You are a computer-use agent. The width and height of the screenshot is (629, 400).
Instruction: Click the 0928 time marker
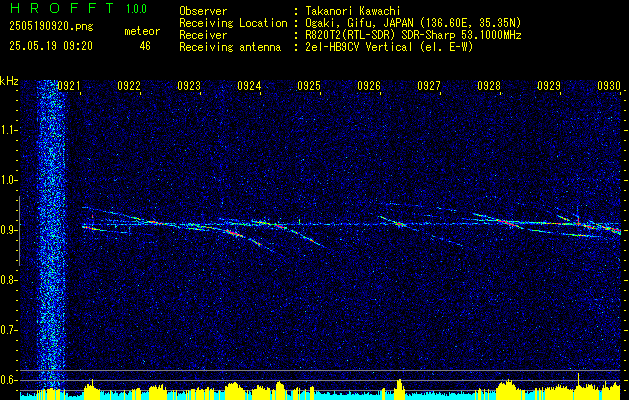pyautogui.click(x=489, y=86)
